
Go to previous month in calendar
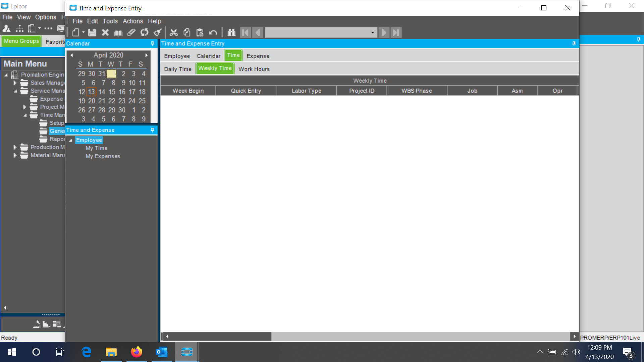point(72,55)
